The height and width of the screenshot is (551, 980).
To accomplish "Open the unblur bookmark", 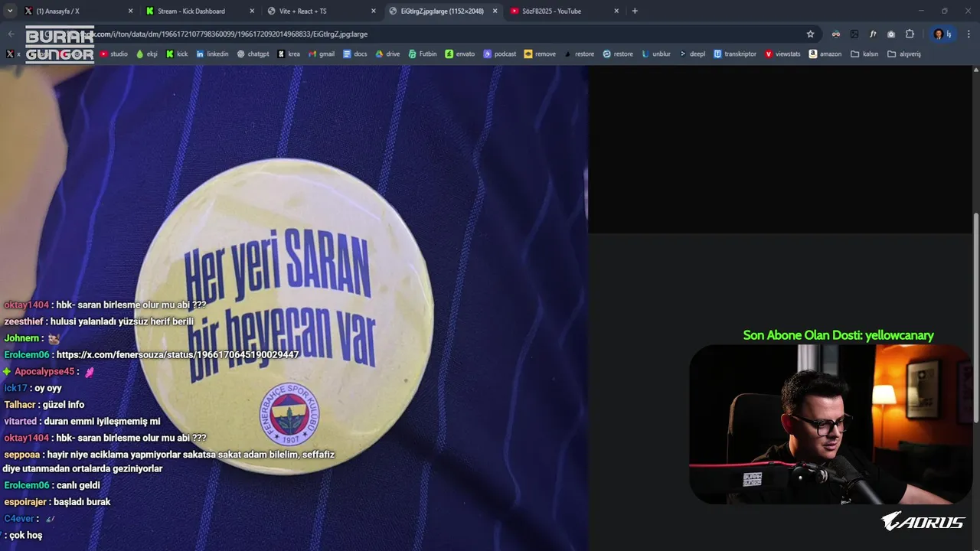I will (655, 54).
